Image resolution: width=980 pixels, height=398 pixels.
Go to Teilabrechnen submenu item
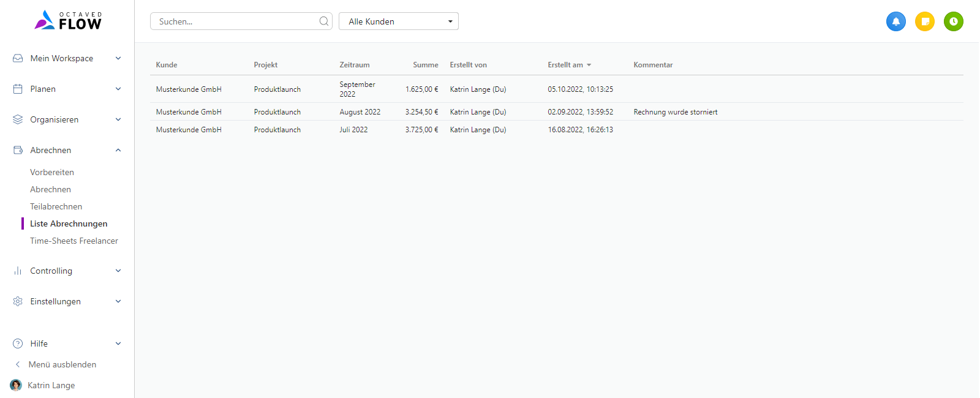click(56, 206)
